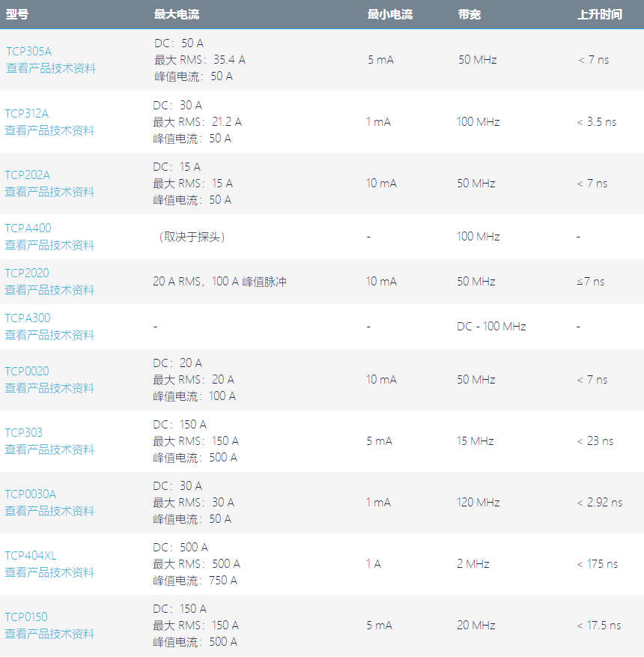This screenshot has height=657, width=644.
Task: Select 峰值电流: 100 A in TCP0020 row
Action: [x=194, y=396]
